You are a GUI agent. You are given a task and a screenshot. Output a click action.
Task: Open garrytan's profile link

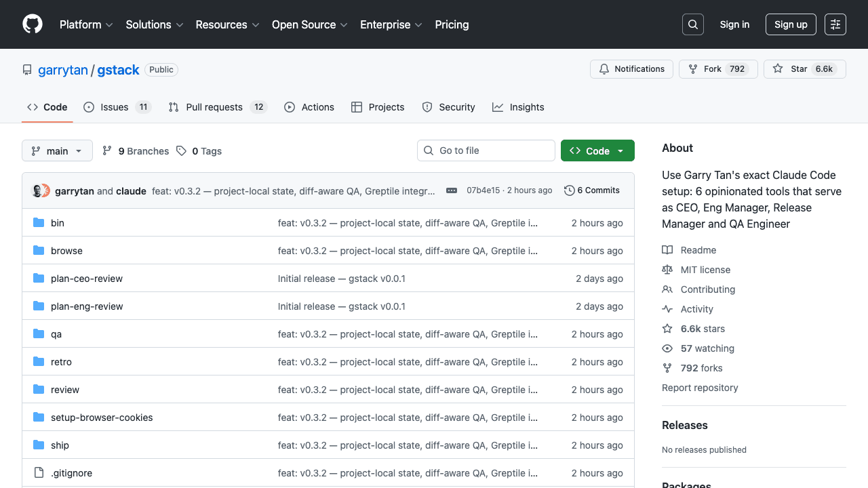coord(63,70)
